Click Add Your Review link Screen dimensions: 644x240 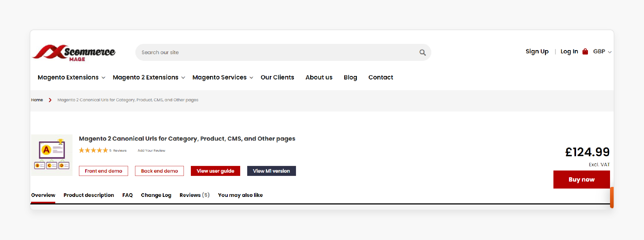[x=151, y=151]
